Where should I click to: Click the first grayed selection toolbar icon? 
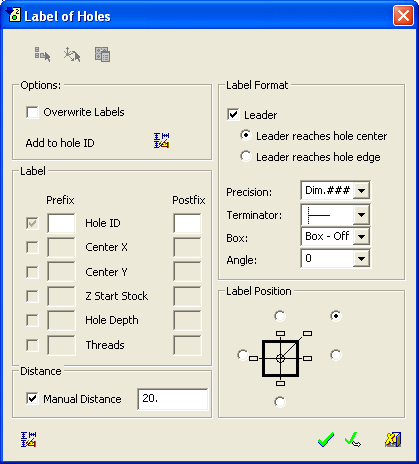point(42,54)
